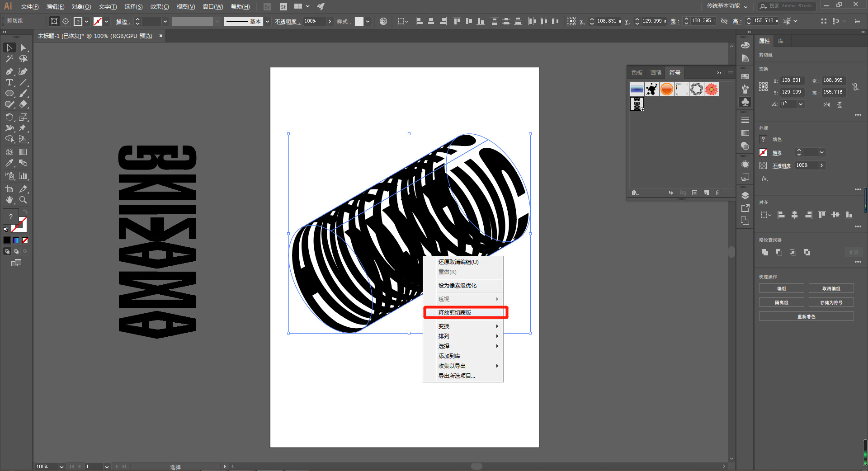Click the 取消编组 button
This screenshot has width=868, height=471.
click(830, 288)
